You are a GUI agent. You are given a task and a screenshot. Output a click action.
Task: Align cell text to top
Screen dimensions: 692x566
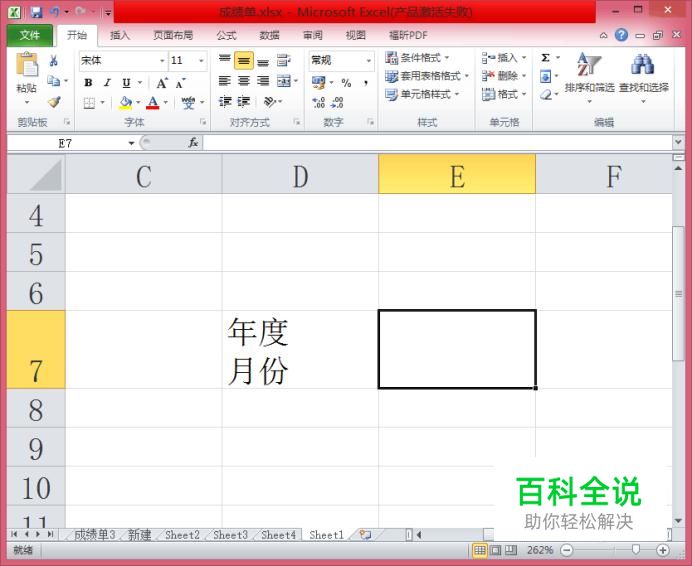tap(225, 60)
